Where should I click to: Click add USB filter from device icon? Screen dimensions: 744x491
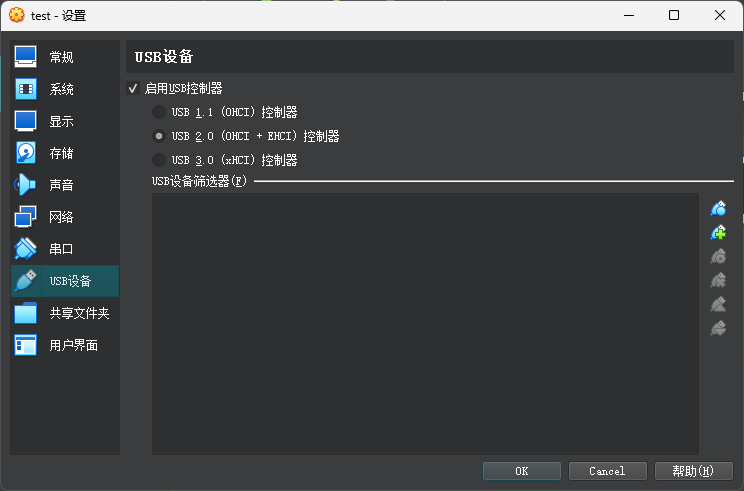coord(718,233)
